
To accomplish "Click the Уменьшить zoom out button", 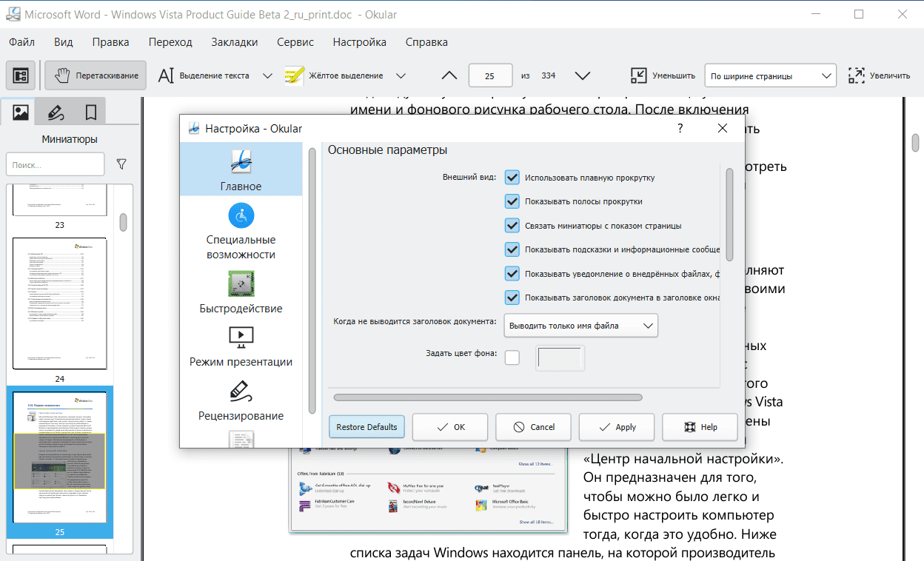I will point(663,75).
